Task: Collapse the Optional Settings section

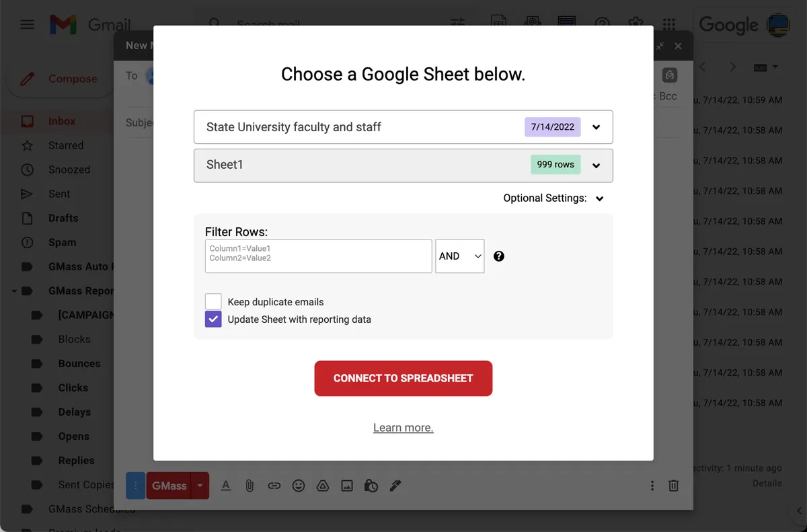Action: (553, 198)
